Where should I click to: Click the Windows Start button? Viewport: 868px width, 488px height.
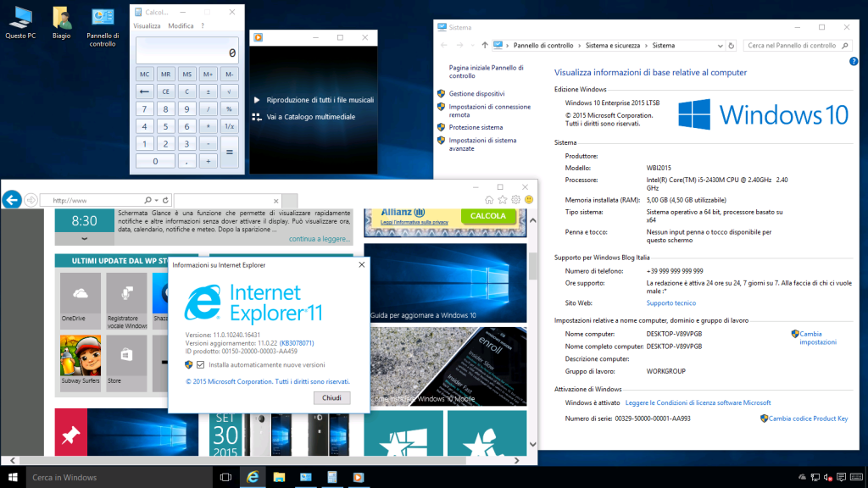point(13,477)
